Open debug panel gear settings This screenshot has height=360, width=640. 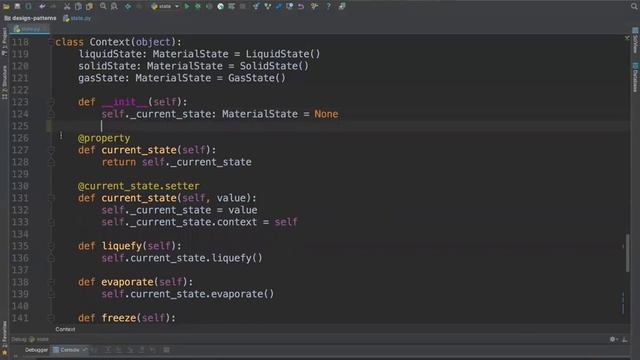(x=613, y=340)
